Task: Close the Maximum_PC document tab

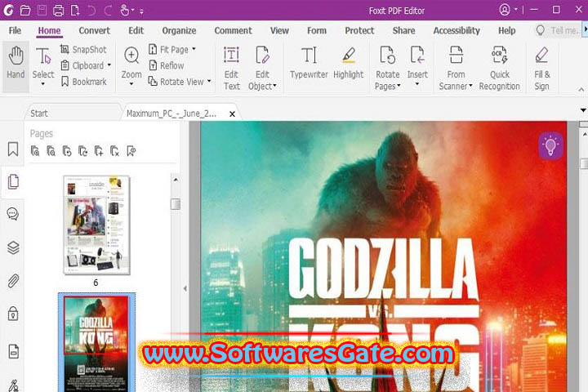Action: (x=232, y=114)
